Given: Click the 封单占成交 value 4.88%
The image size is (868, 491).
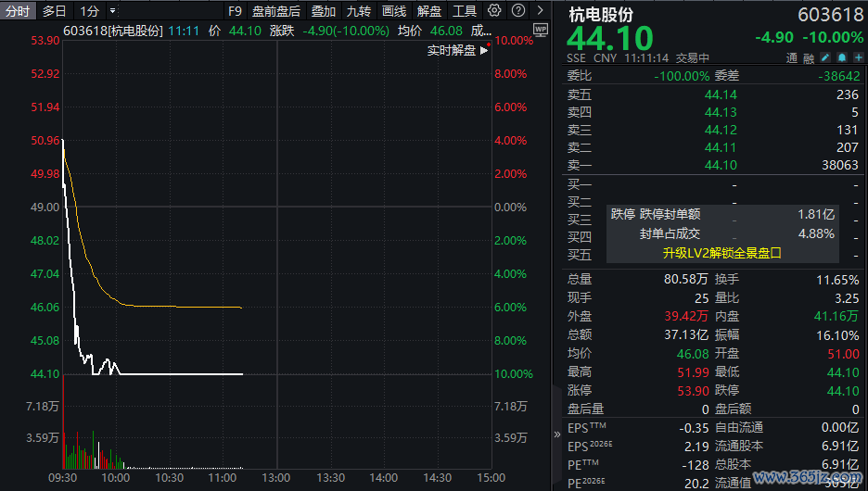Looking at the screenshot, I should [x=816, y=233].
